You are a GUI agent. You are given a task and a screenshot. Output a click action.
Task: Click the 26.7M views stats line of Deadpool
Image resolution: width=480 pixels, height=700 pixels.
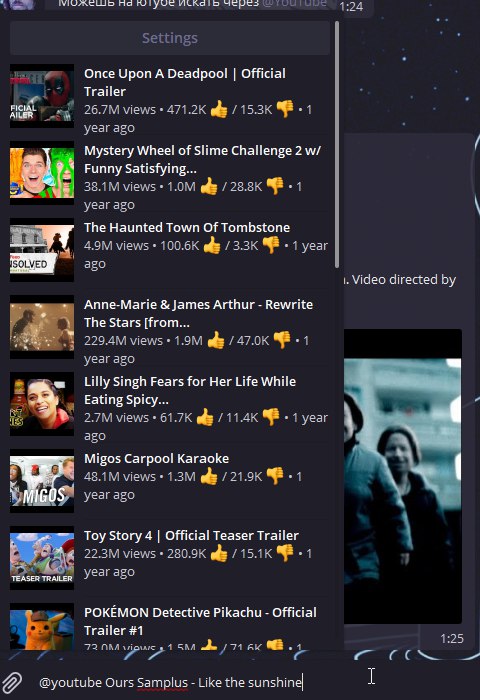point(199,118)
